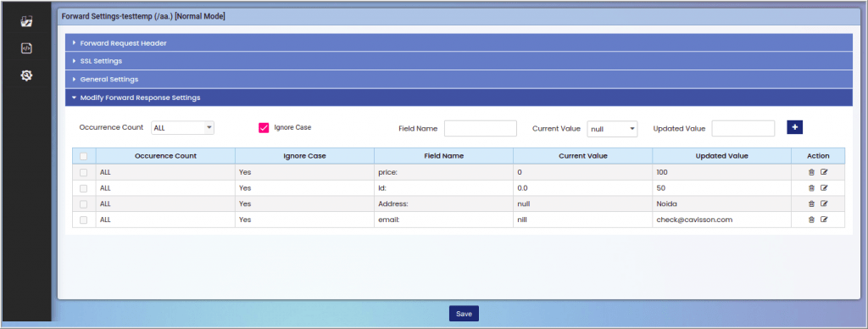Screen dimensions: 868x329
Task: Focus the Updated Value input box
Action: click(743, 129)
